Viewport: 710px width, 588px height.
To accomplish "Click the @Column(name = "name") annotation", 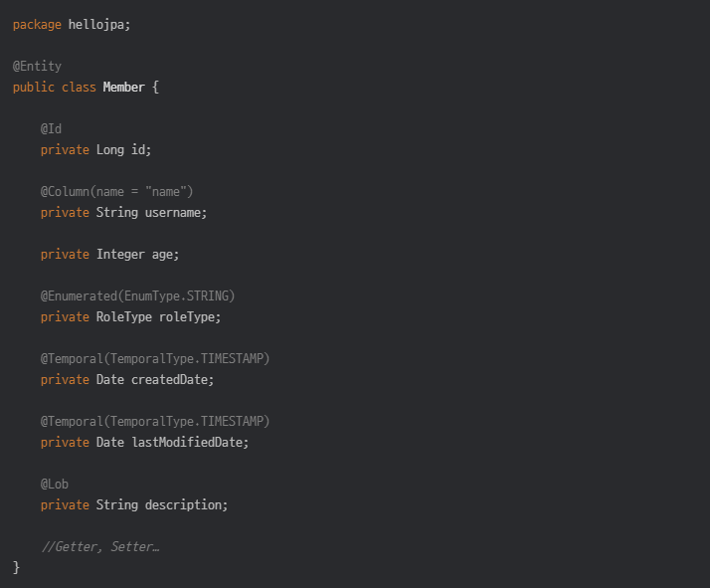I will click(116, 192).
